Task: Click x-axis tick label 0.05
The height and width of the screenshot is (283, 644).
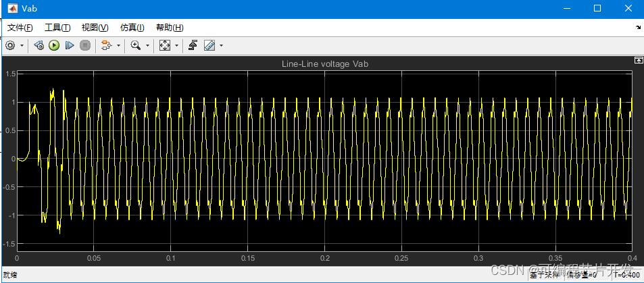Action: 94,259
